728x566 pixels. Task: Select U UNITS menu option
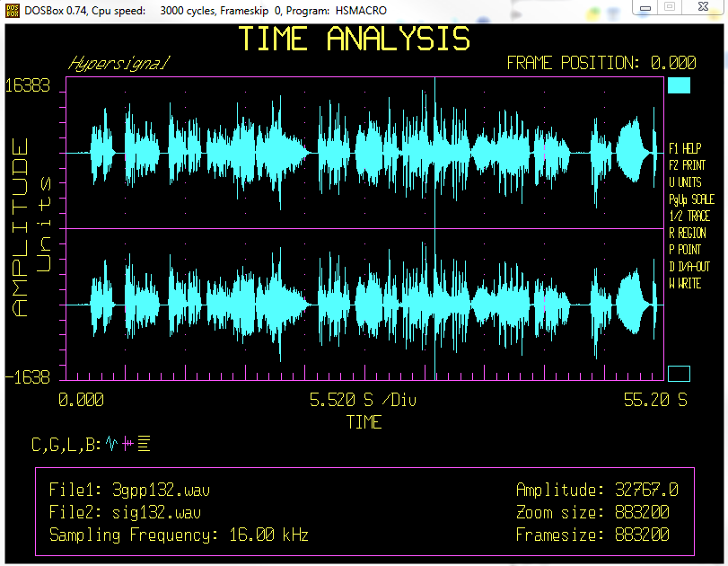685,182
